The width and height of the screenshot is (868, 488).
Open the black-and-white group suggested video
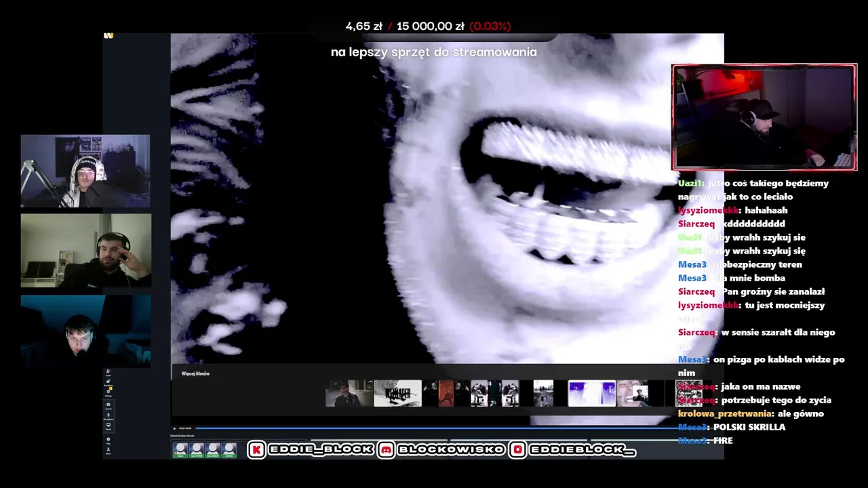495,393
